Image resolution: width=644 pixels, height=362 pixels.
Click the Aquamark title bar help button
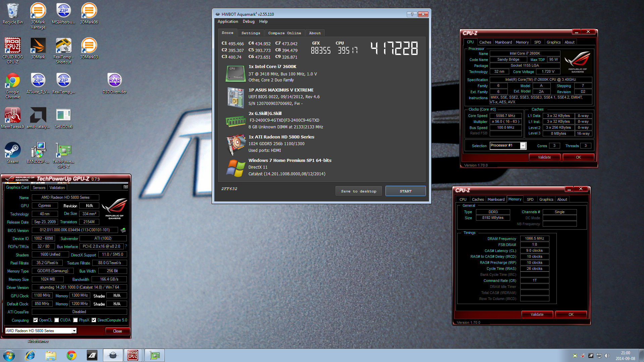tap(412, 14)
